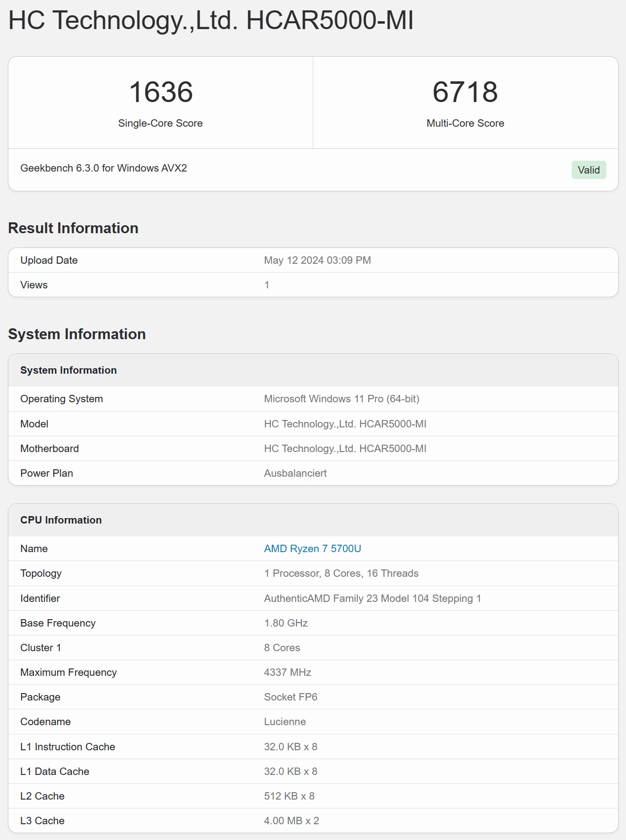The width and height of the screenshot is (626, 840).
Task: Select the multi-core score 6718
Action: coord(465,92)
